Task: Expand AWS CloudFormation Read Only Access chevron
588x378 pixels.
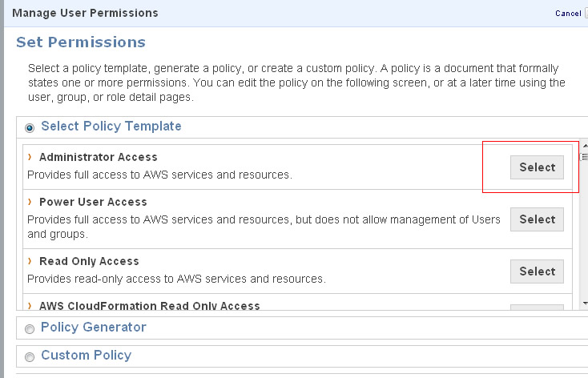Action: pyautogui.click(x=30, y=306)
